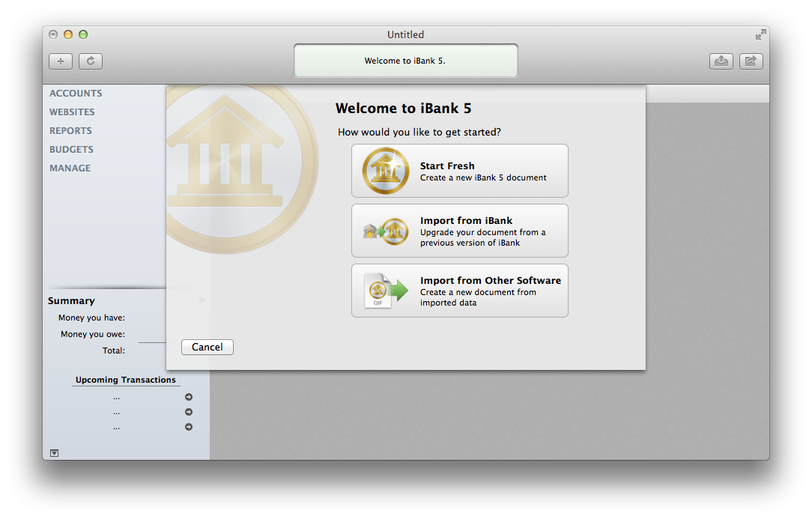Select WEBSITES in the sidebar
This screenshot has height=519, width=812.
(72, 112)
